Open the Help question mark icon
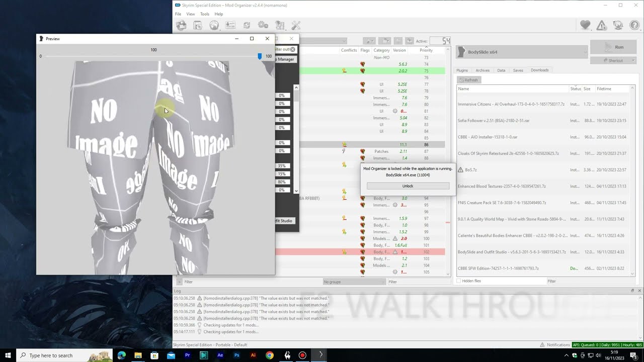This screenshot has height=362, width=644. coord(634,25)
